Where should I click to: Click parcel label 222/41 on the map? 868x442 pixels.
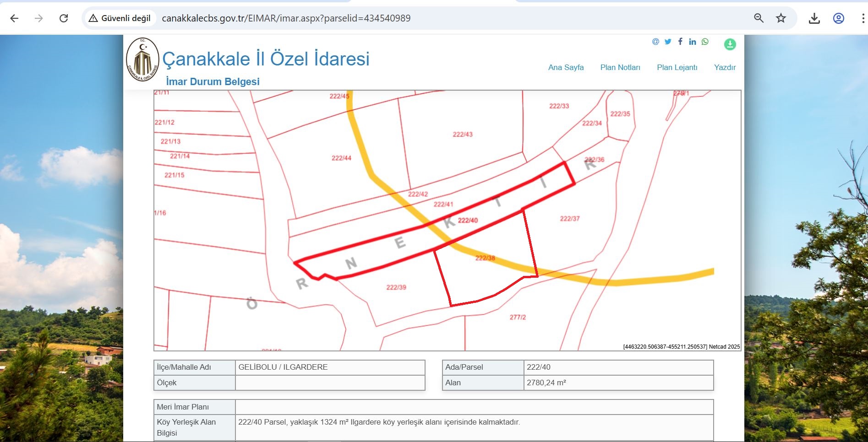443,205
